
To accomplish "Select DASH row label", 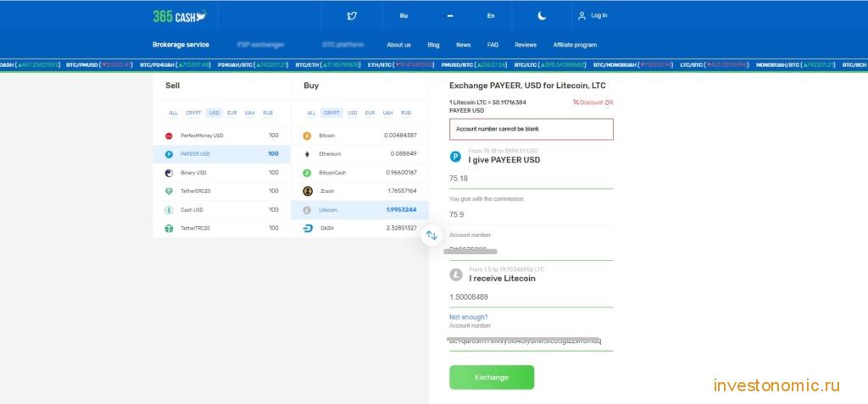I will tap(326, 228).
